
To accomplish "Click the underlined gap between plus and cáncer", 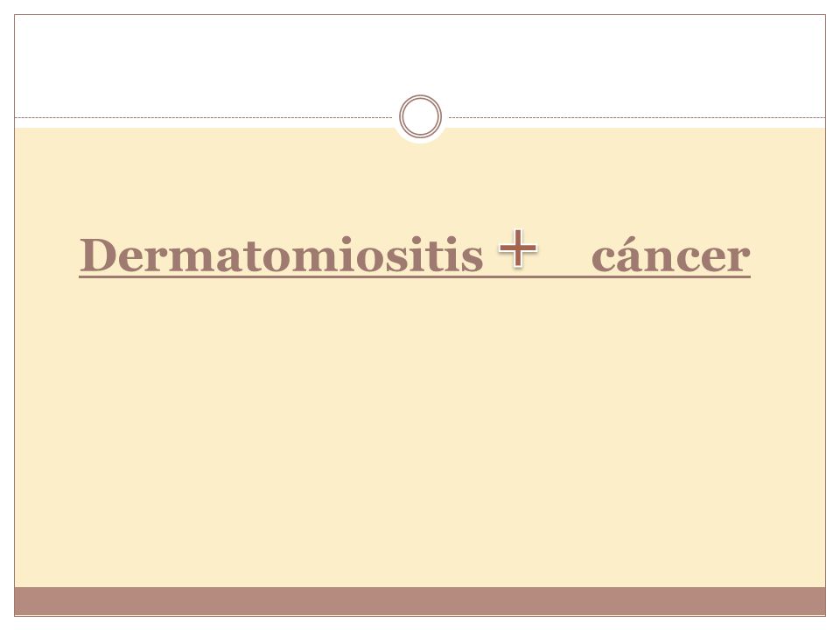I will pyautogui.click(x=564, y=276).
